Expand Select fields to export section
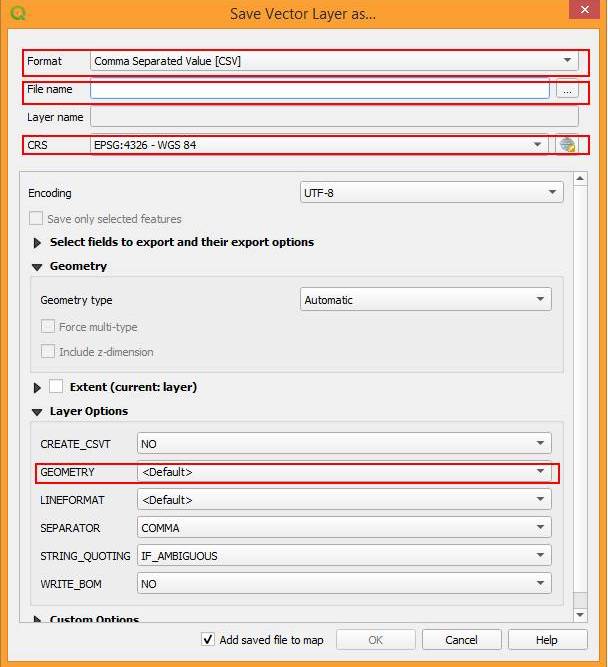 (x=37, y=242)
